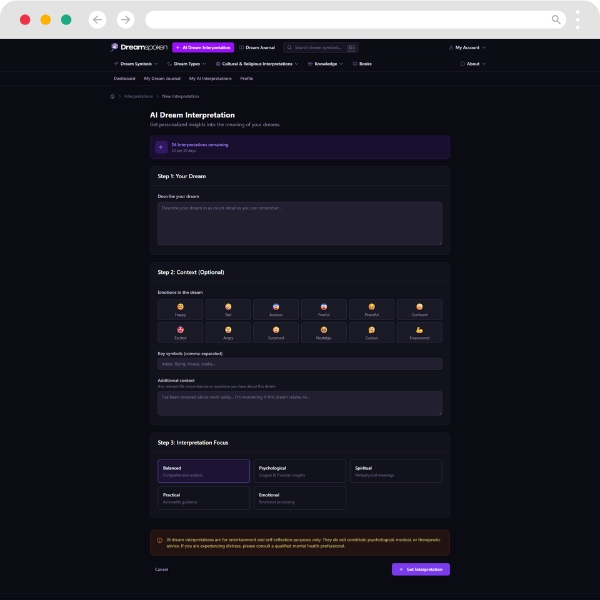600x600 pixels.
Task: Click the Get Interpretation button
Action: [420, 569]
